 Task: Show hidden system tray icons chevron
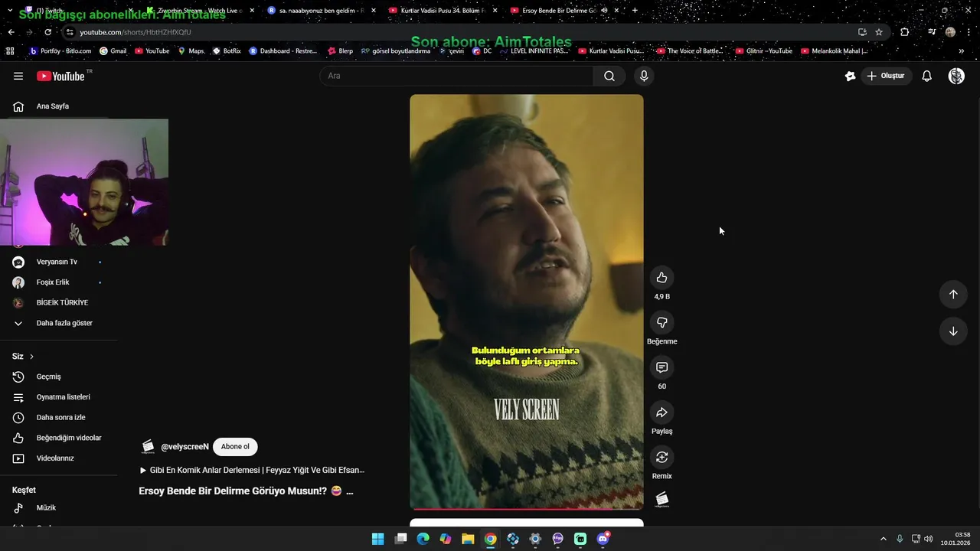pos(883,539)
